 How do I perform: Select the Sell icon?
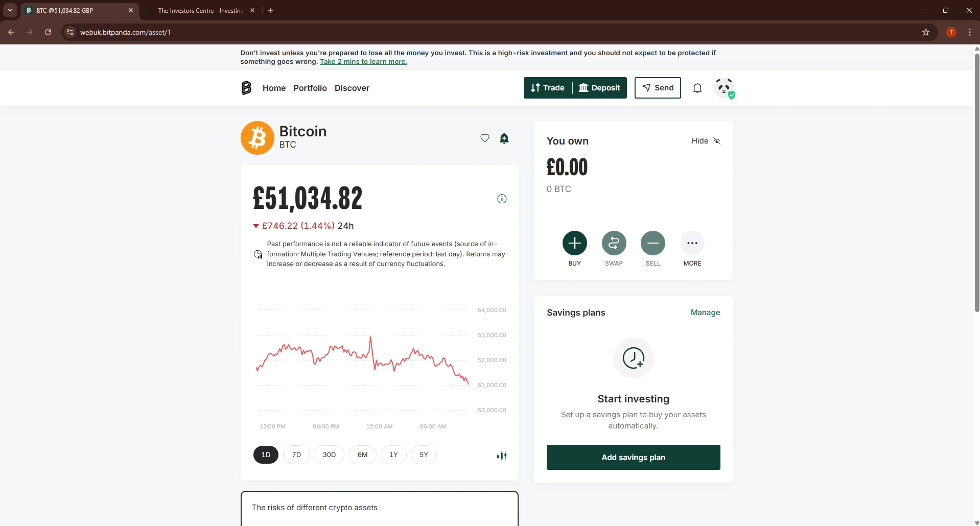(x=652, y=243)
